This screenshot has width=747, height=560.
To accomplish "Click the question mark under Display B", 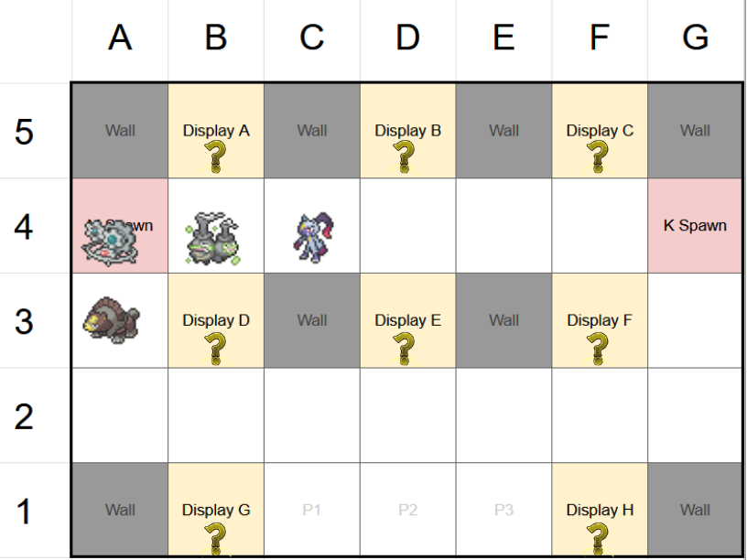I will point(407,156).
